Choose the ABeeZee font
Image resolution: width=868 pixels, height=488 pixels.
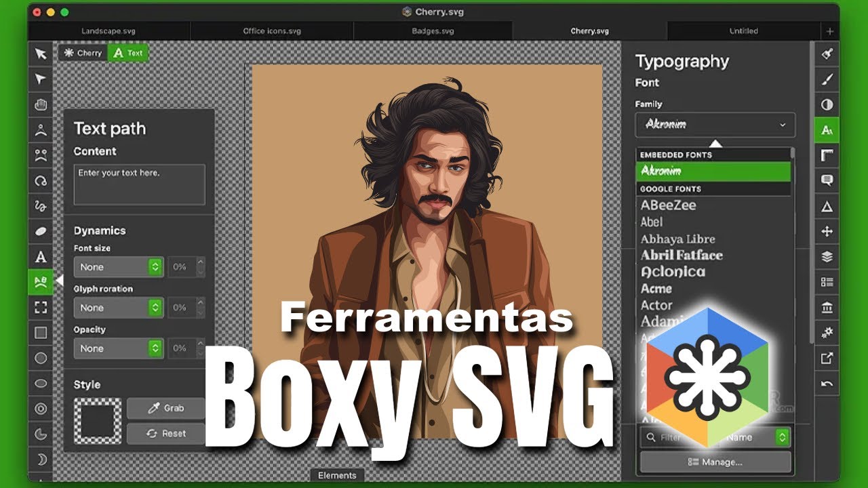point(669,205)
